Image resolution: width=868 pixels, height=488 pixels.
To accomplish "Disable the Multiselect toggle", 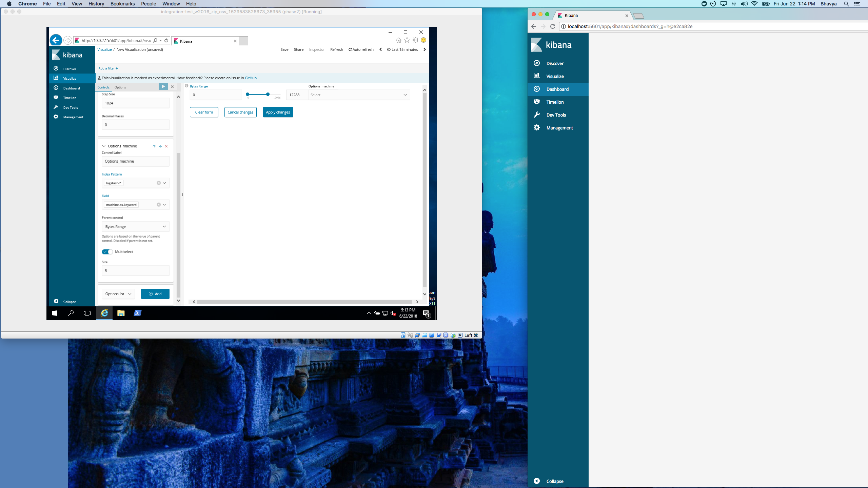I will 107,252.
